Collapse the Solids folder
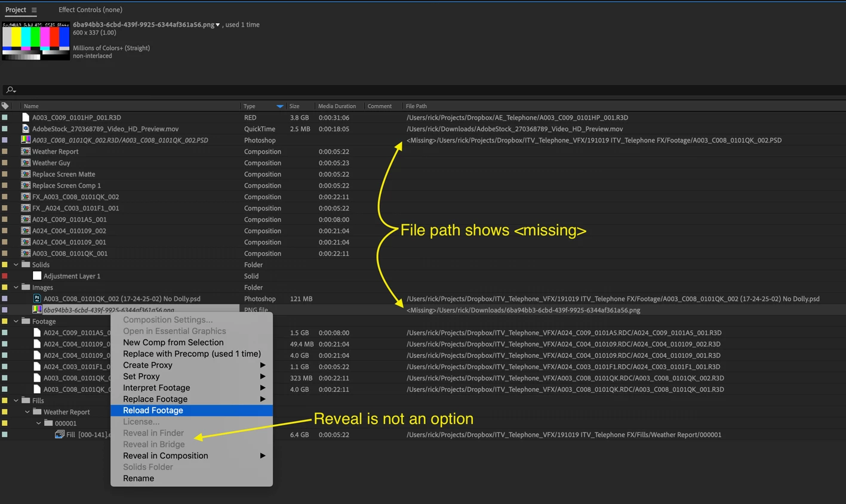The image size is (846, 504). pos(16,265)
